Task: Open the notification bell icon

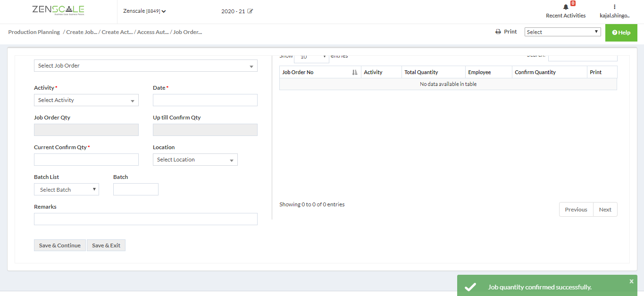Action: point(566,7)
